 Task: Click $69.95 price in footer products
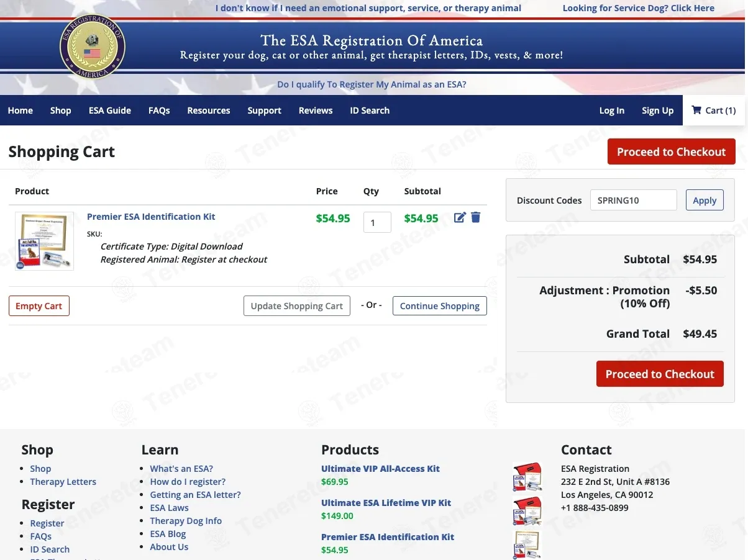[x=335, y=482]
